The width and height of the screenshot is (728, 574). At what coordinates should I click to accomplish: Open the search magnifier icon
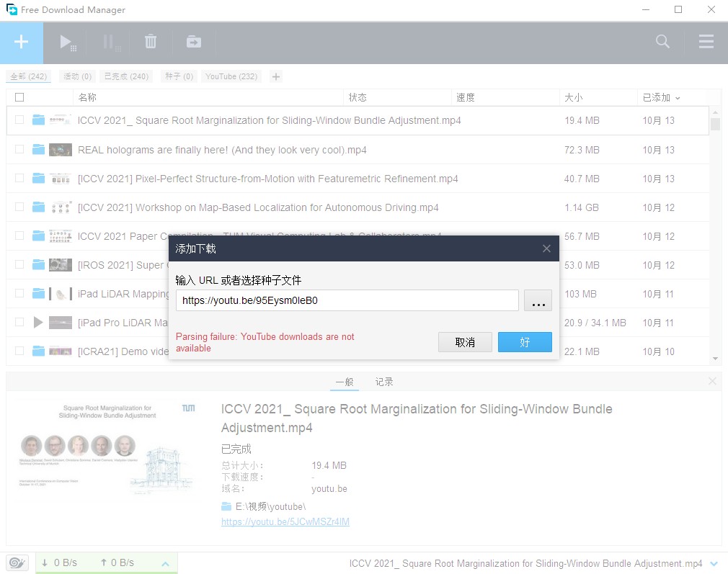[x=662, y=42]
